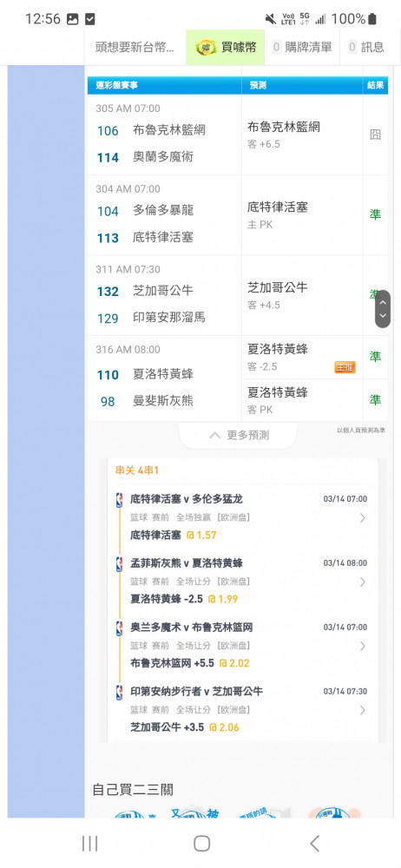The height and width of the screenshot is (868, 401).
Task: Tap prediction 客 +6.5
Action: 264,144
